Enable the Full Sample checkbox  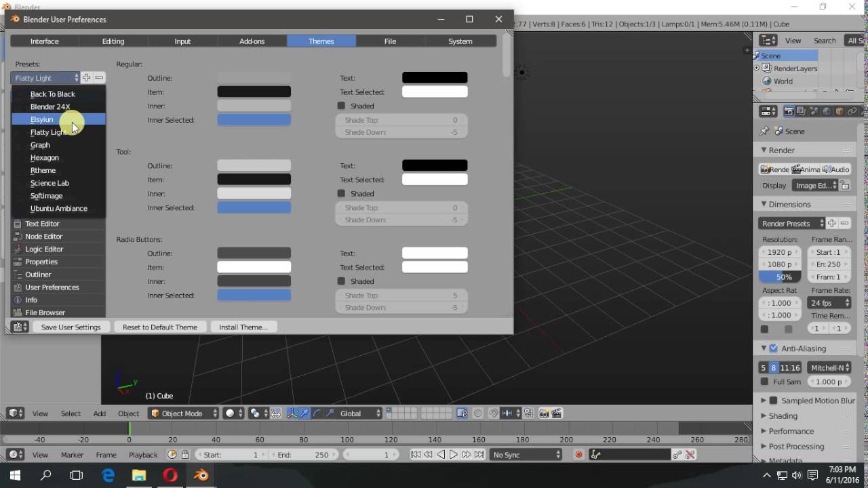pos(764,382)
